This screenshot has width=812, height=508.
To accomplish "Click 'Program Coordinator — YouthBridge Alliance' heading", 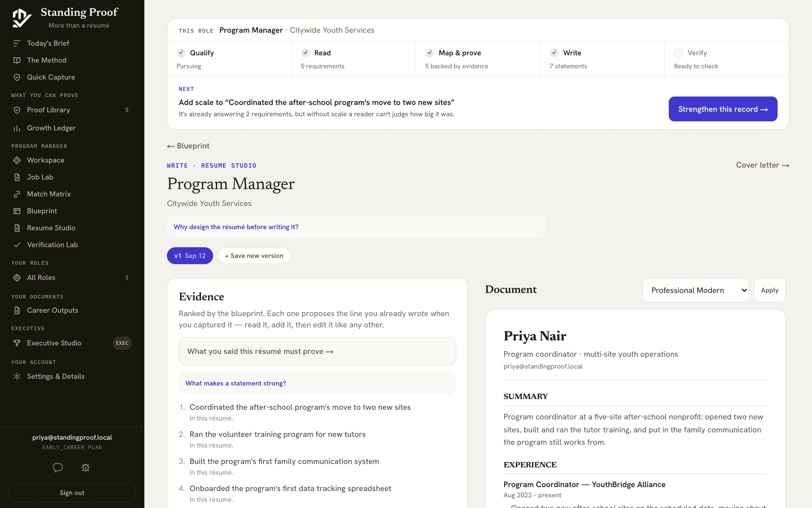I will 584,485.
